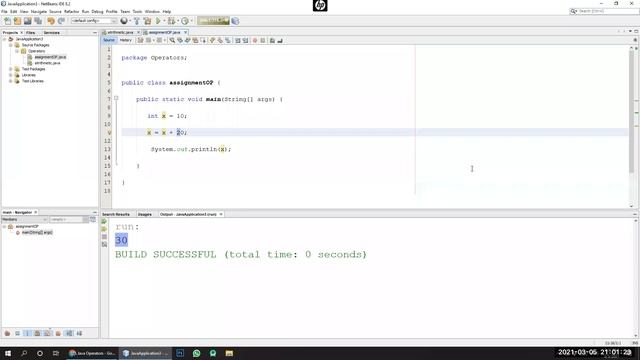Click the Profile Project clock icon
Viewport: 640px width, 360px height.
(185, 21)
